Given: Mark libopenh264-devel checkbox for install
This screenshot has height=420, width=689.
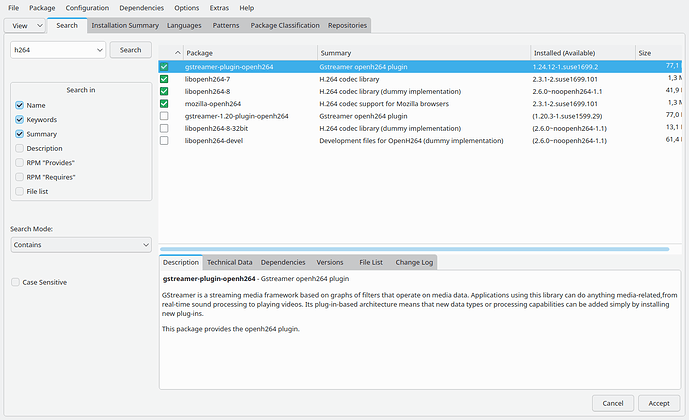Looking at the screenshot, I should (164, 141).
